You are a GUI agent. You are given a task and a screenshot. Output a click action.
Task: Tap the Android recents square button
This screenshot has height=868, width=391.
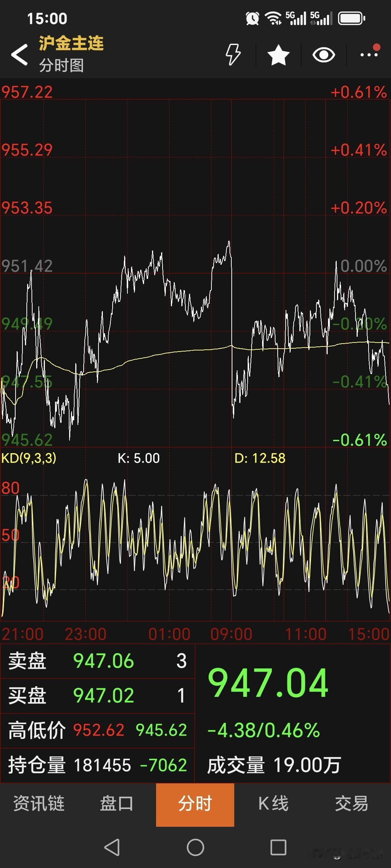(x=278, y=847)
